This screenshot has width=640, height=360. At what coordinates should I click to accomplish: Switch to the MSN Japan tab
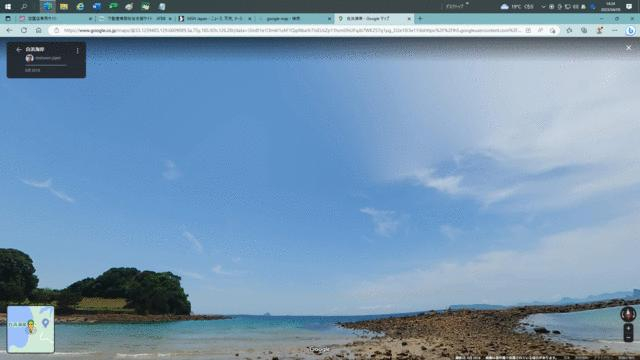coord(215,19)
